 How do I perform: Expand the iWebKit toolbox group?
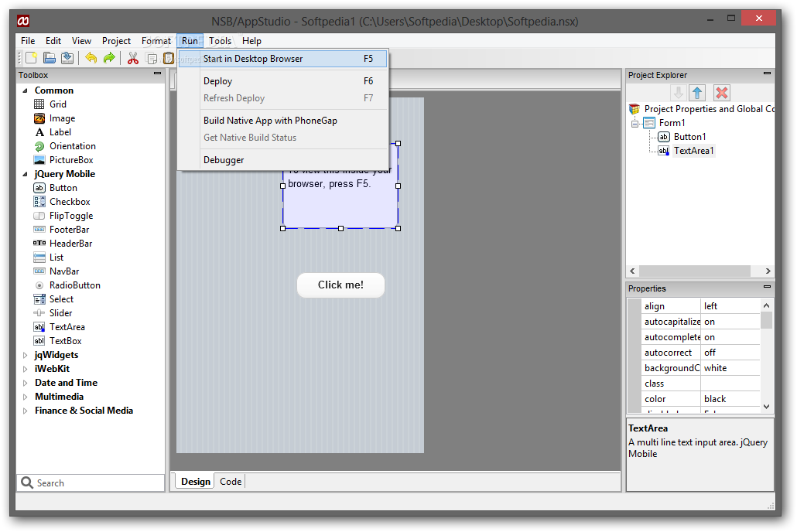tap(25, 369)
